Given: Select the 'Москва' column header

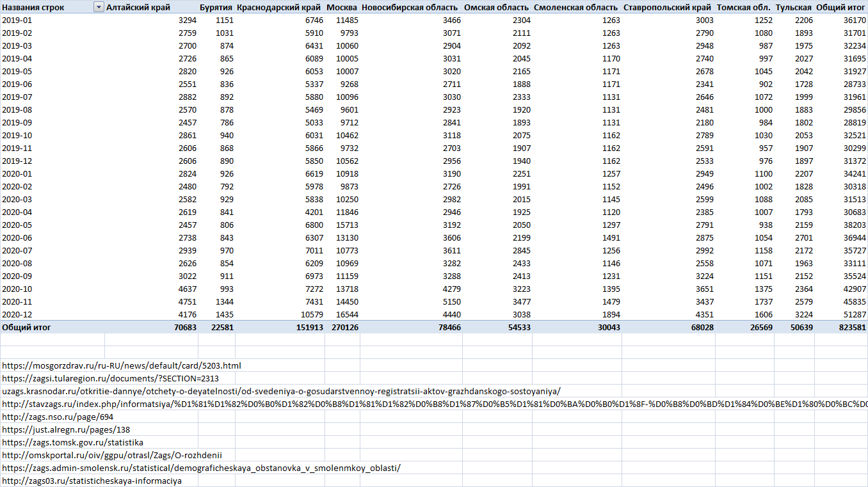Looking at the screenshot, I should click(341, 8).
